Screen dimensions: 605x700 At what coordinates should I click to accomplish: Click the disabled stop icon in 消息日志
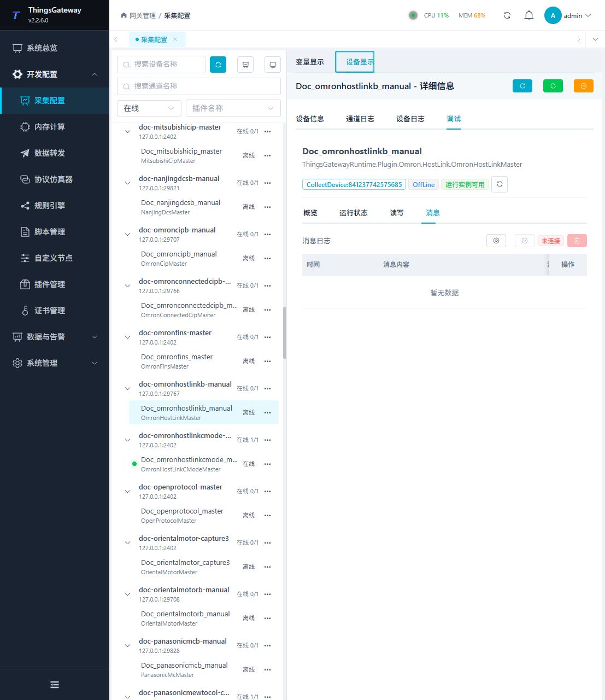click(525, 241)
